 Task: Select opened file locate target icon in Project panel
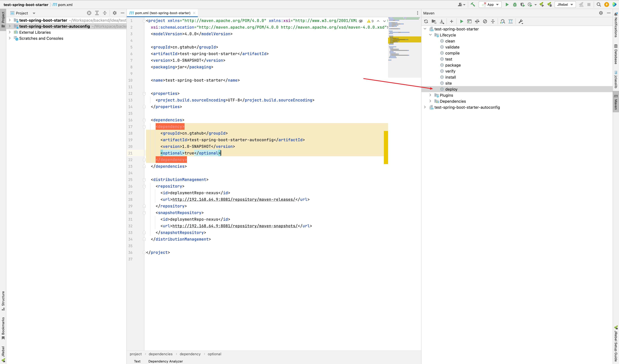click(89, 13)
